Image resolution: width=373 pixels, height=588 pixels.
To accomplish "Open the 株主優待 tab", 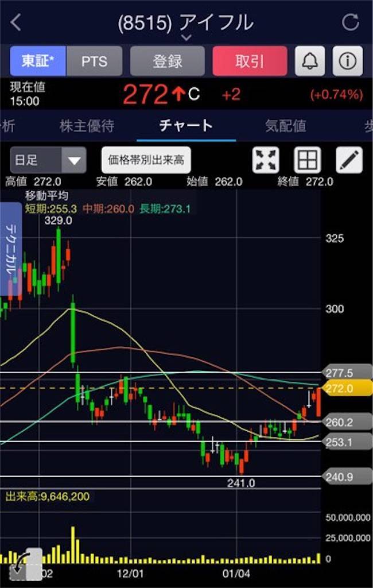I will [87, 126].
